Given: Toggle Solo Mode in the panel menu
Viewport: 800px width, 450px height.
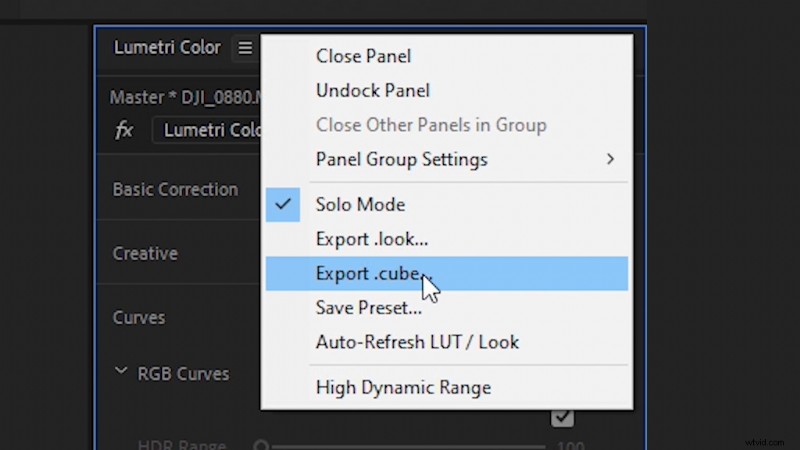Looking at the screenshot, I should [360, 205].
